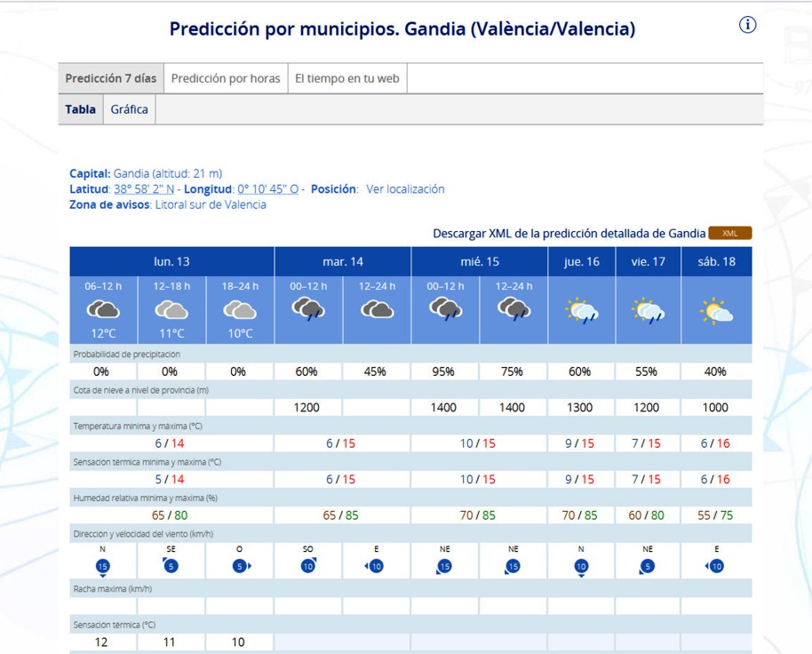The width and height of the screenshot is (812, 654).
Task: Click the jue. 16 day header
Action: (582, 261)
